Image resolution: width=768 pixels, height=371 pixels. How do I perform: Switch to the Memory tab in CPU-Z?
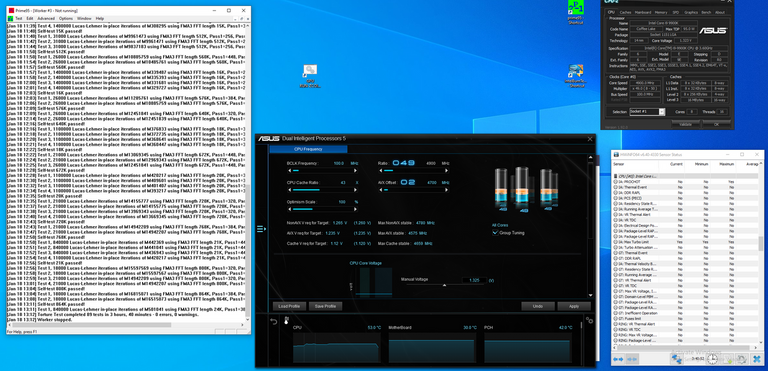[661, 12]
